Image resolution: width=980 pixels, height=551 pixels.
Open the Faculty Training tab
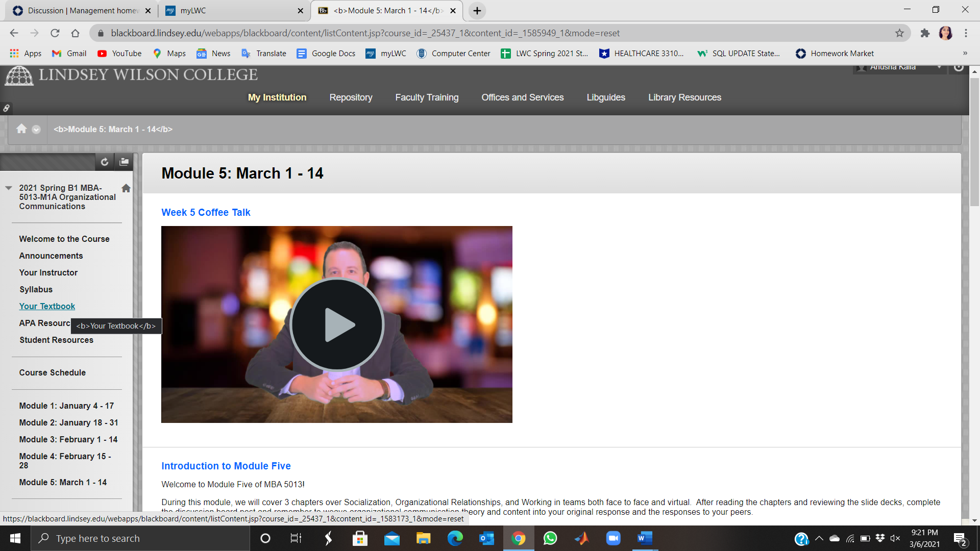pyautogui.click(x=427, y=97)
